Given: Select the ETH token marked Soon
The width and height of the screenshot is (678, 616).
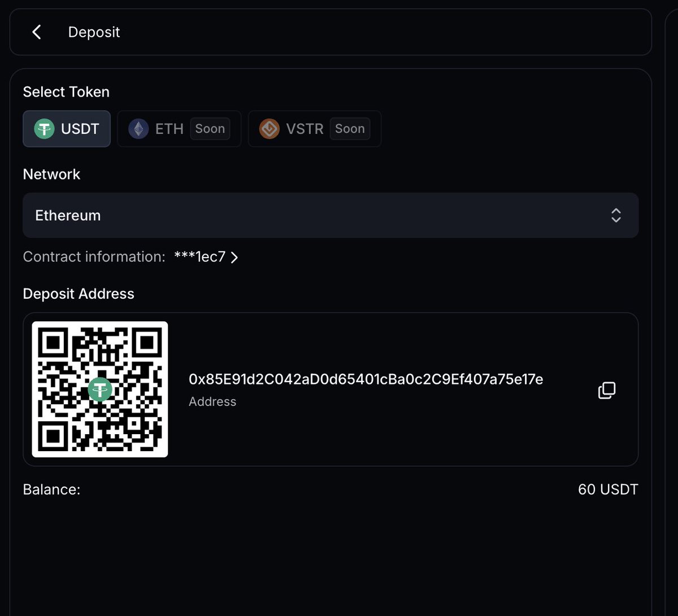Looking at the screenshot, I should [179, 129].
